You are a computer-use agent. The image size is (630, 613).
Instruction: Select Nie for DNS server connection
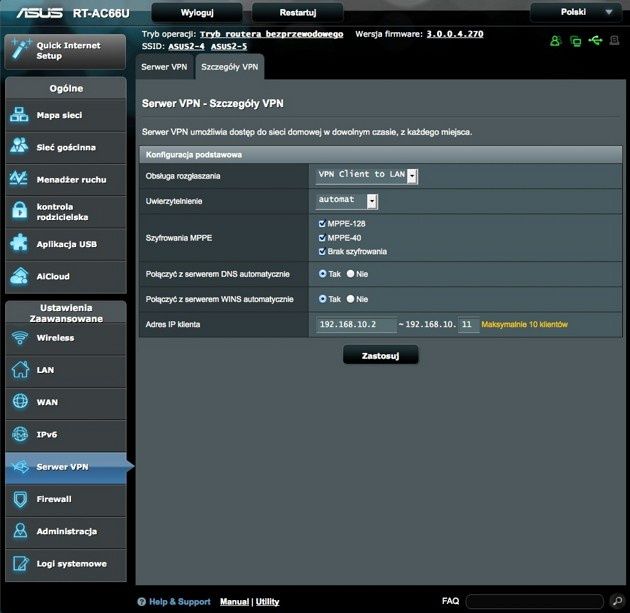(350, 274)
